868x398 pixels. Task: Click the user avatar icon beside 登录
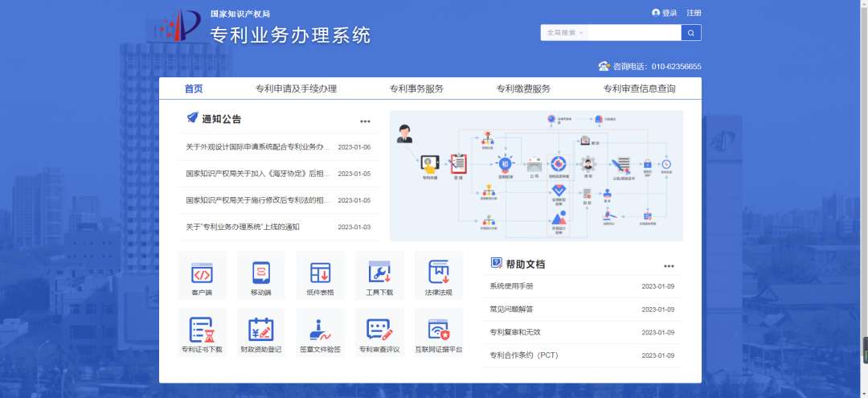pyautogui.click(x=656, y=13)
